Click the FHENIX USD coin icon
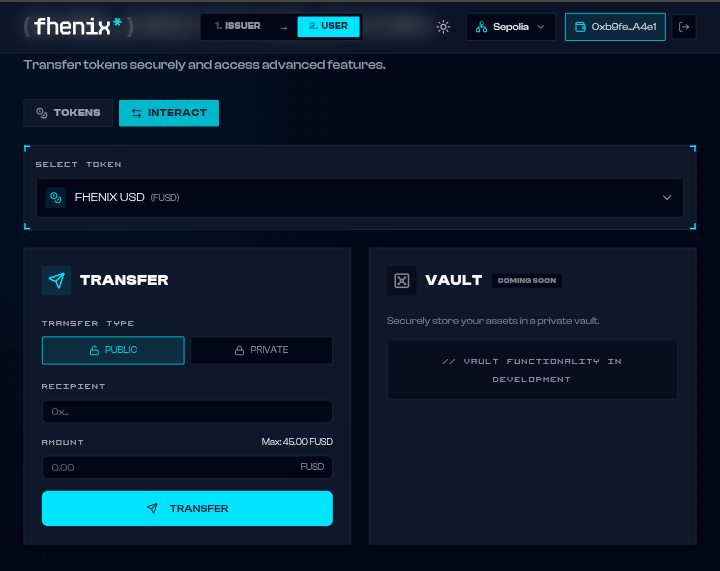Image resolution: width=720 pixels, height=571 pixels. (56, 198)
